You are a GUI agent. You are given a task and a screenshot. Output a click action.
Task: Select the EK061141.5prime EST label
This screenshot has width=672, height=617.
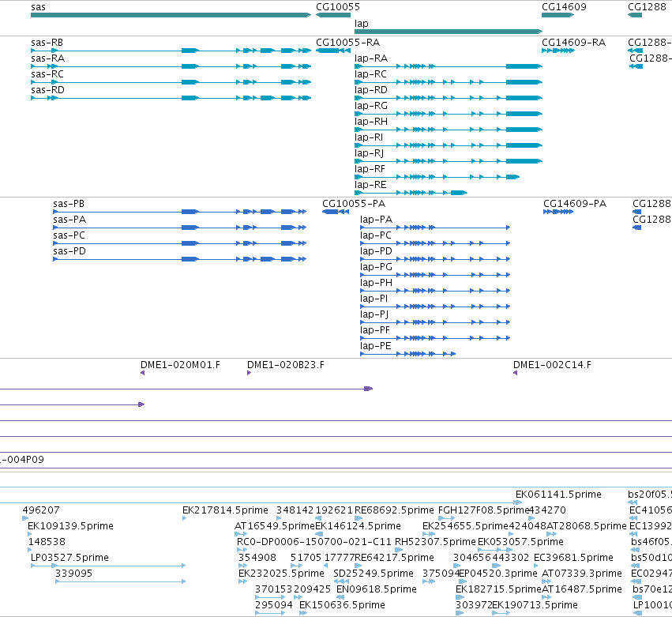558,495
